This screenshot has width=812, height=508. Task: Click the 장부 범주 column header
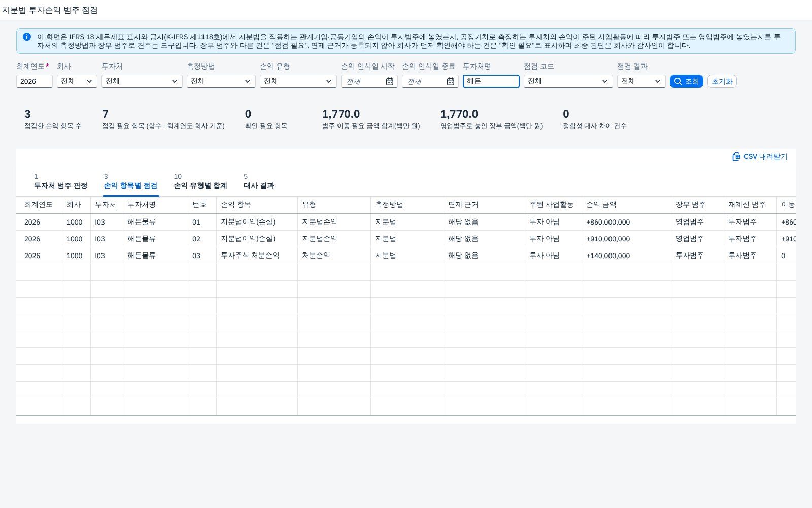coord(697,205)
